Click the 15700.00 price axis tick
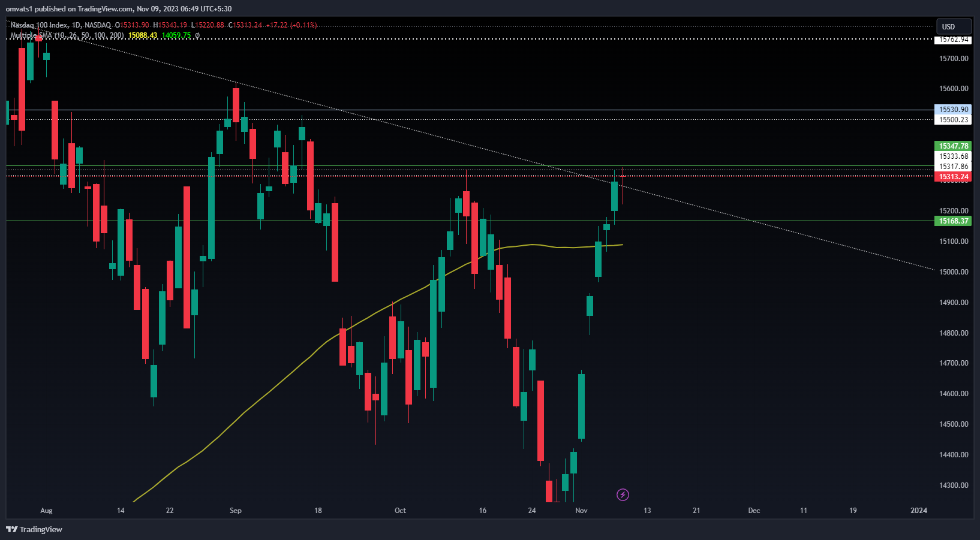Screen dimensions: 980x540 (954, 59)
